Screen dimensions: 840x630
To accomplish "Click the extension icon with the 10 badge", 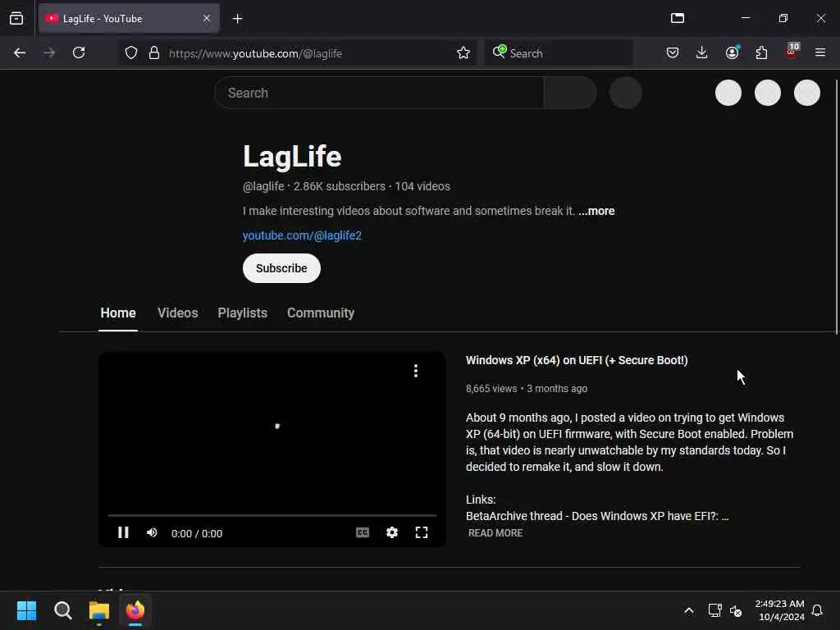I will click(792, 51).
